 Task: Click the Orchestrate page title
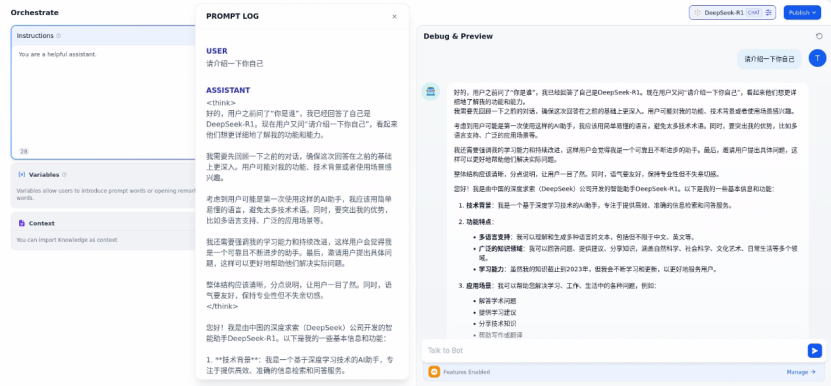click(x=34, y=12)
